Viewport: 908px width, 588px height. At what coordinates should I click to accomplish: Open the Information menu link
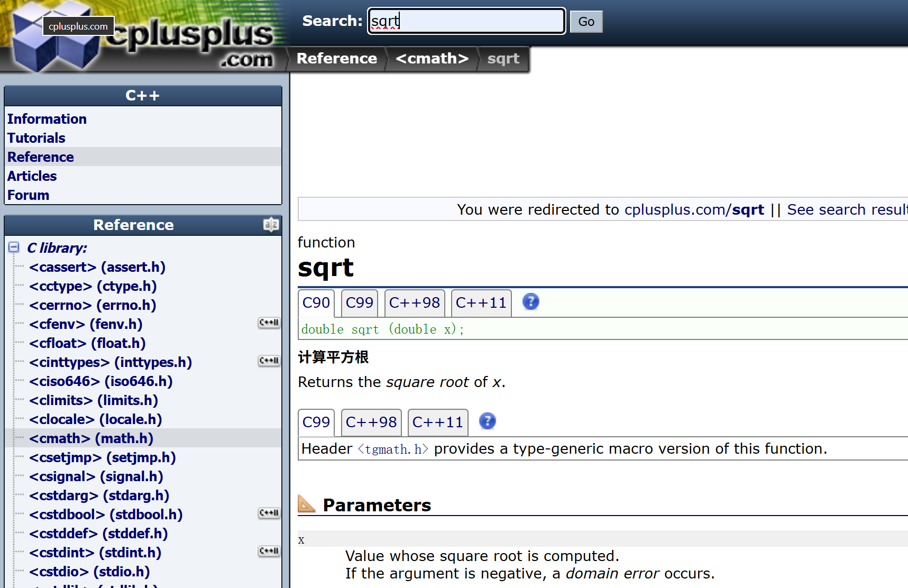coord(47,119)
